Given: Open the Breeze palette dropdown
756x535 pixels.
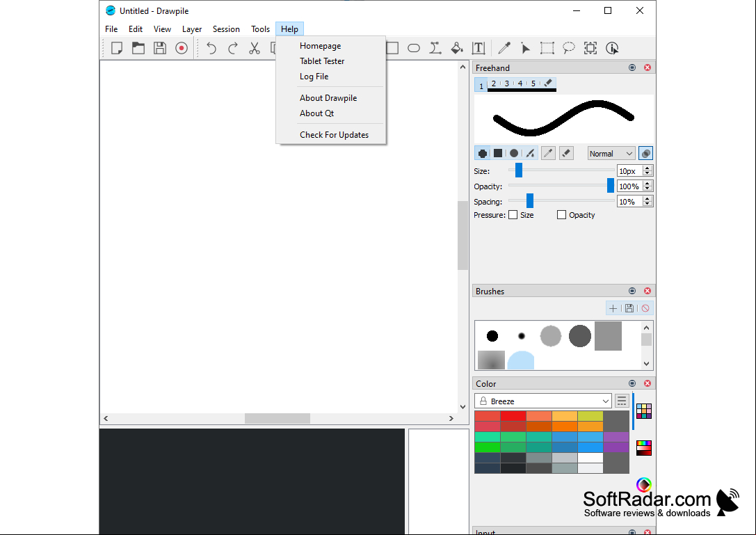Looking at the screenshot, I should [543, 401].
